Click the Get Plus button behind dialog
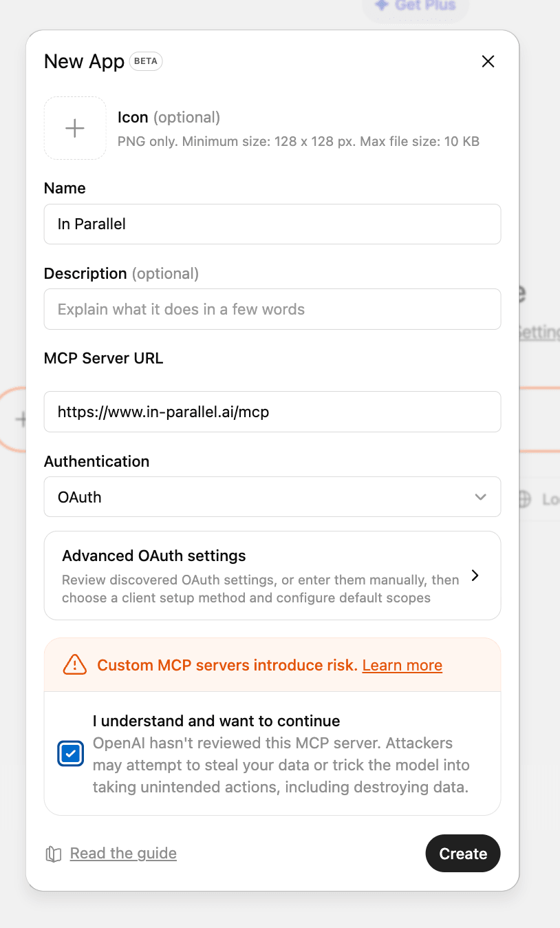Screen dimensions: 560x928 [416, 7]
